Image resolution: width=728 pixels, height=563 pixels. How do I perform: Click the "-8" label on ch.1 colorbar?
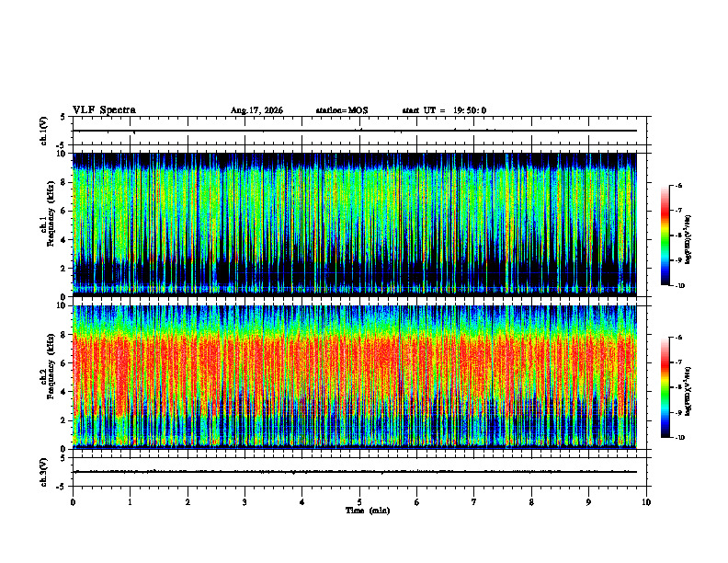[678, 236]
